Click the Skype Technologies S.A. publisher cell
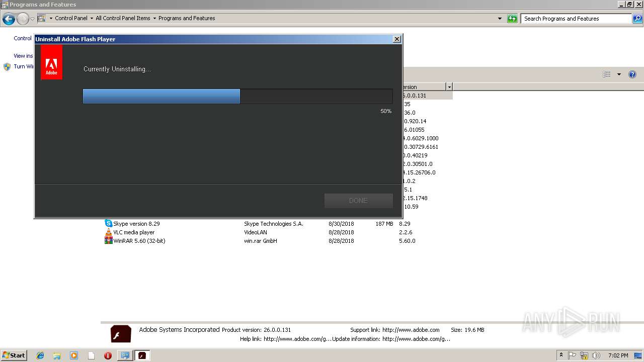The image size is (644, 362). 273,224
